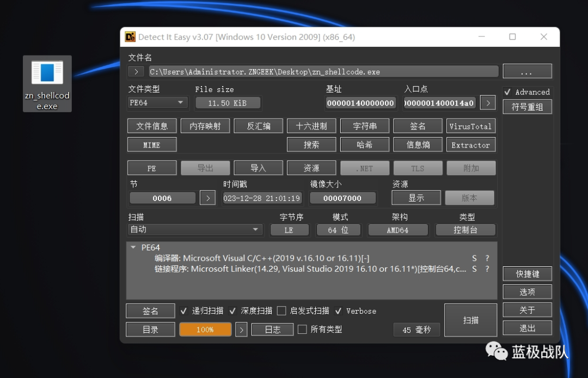The image size is (588, 378).
Task: Click the 控制台 type button
Action: click(465, 230)
